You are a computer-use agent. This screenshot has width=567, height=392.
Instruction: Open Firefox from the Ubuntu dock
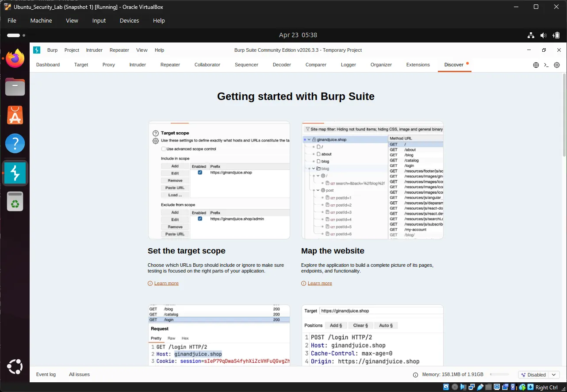coord(15,58)
